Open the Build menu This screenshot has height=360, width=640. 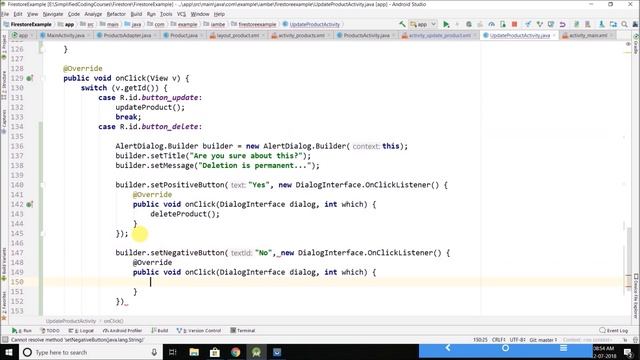tap(136, 14)
